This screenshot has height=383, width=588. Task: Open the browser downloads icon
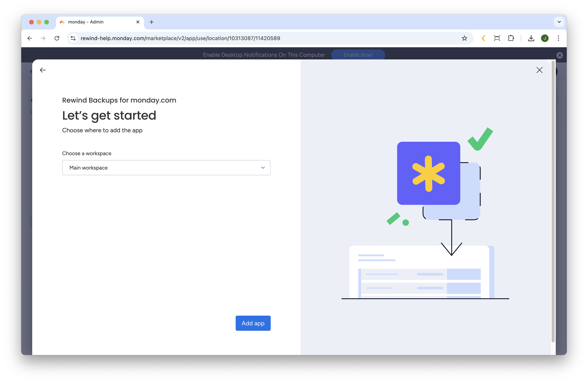(531, 38)
